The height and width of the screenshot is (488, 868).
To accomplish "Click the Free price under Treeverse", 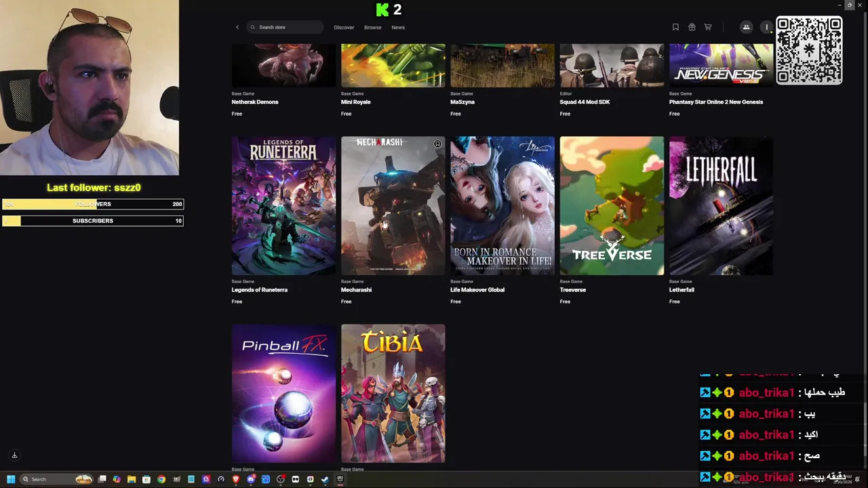I will pyautogui.click(x=565, y=302).
